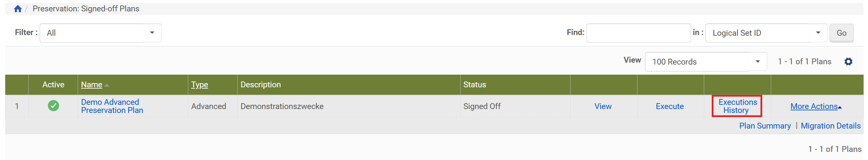Execute the Demo Advanced Preservation Plan
The width and height of the screenshot is (868, 160).
[670, 106]
